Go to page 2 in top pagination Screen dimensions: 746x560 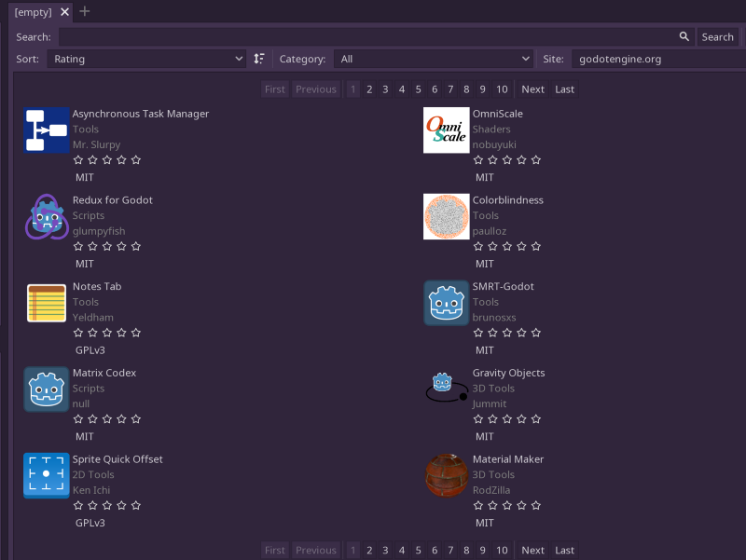point(369,89)
